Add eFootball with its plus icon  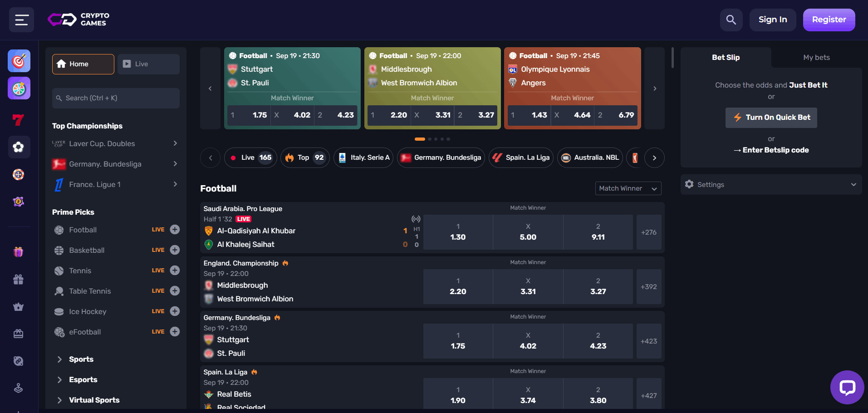175,332
